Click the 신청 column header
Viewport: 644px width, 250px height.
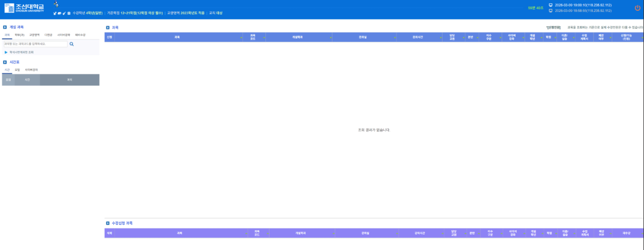pyautogui.click(x=109, y=37)
